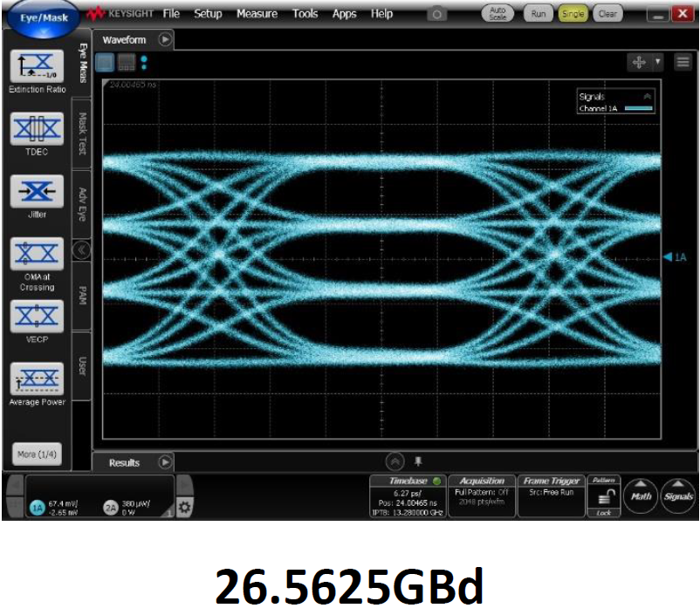
Task: Open channel settings gear icon
Action: click(185, 506)
